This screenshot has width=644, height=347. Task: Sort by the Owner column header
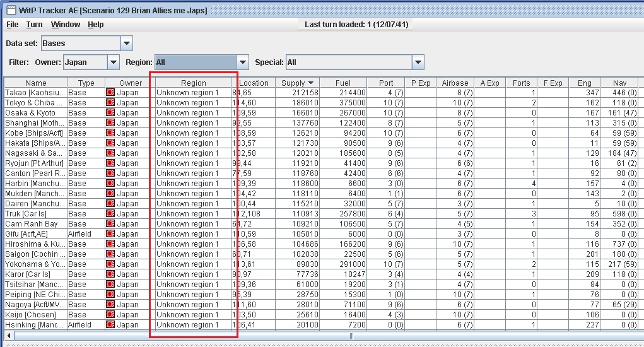coord(130,83)
